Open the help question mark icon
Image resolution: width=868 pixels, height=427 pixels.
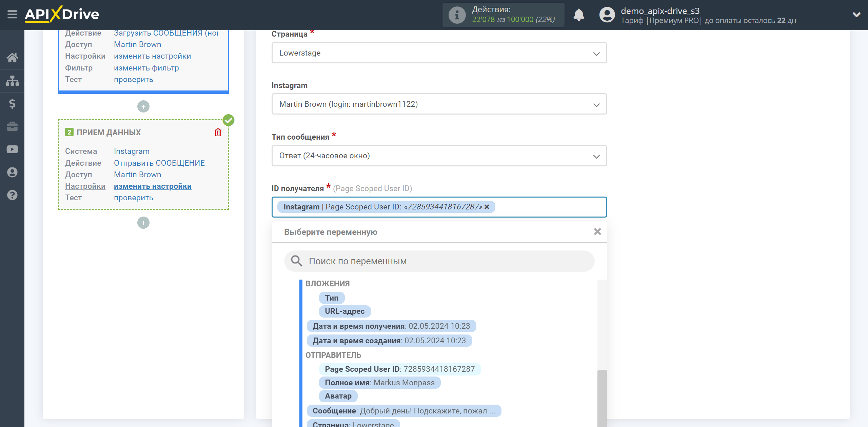[12, 195]
